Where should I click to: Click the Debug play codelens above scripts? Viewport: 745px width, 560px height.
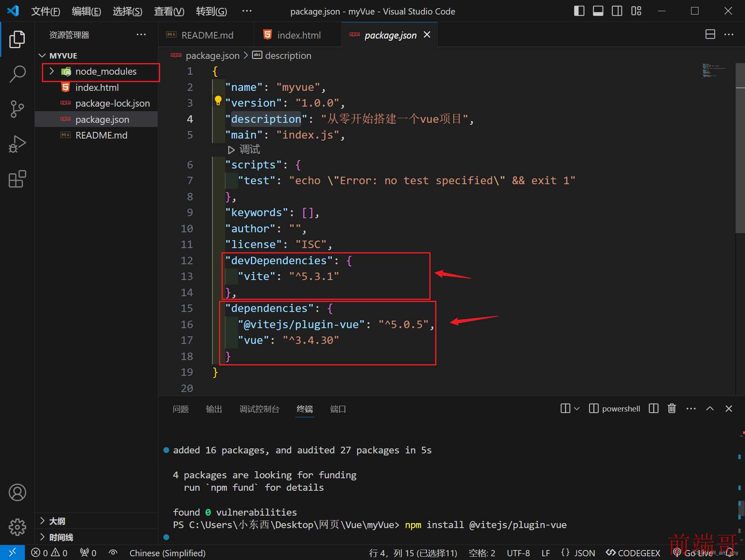coord(244,149)
